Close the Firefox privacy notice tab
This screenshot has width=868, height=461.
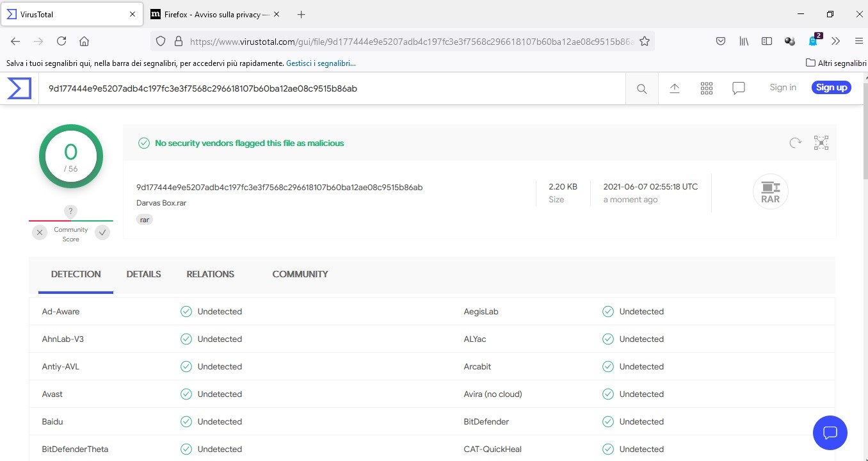[x=277, y=14]
